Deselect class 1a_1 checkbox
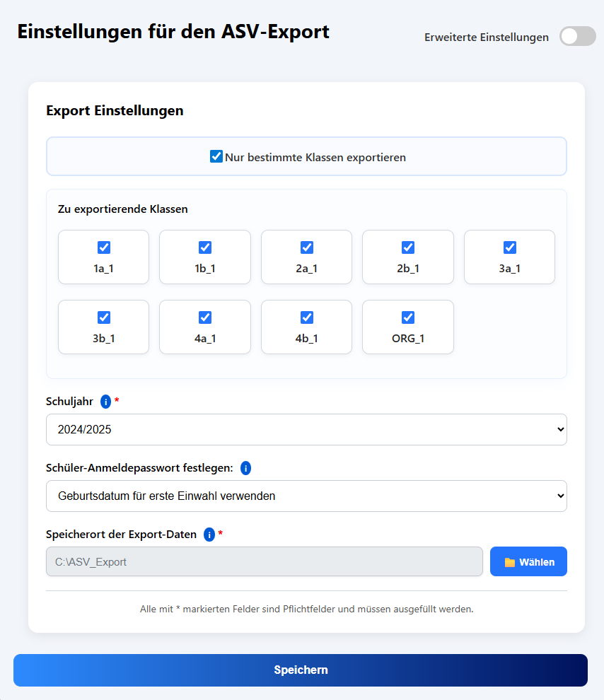604x700 pixels. point(103,247)
